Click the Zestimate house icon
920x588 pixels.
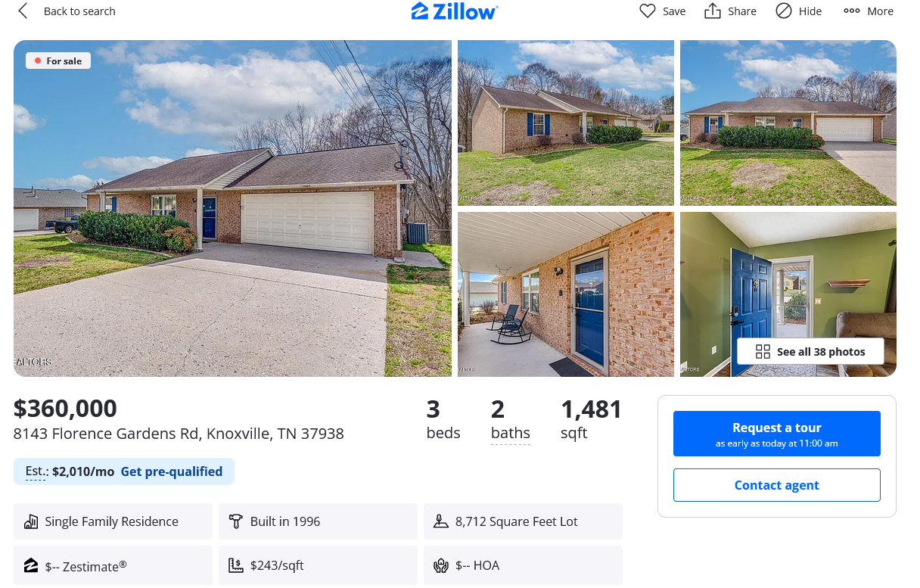31,565
